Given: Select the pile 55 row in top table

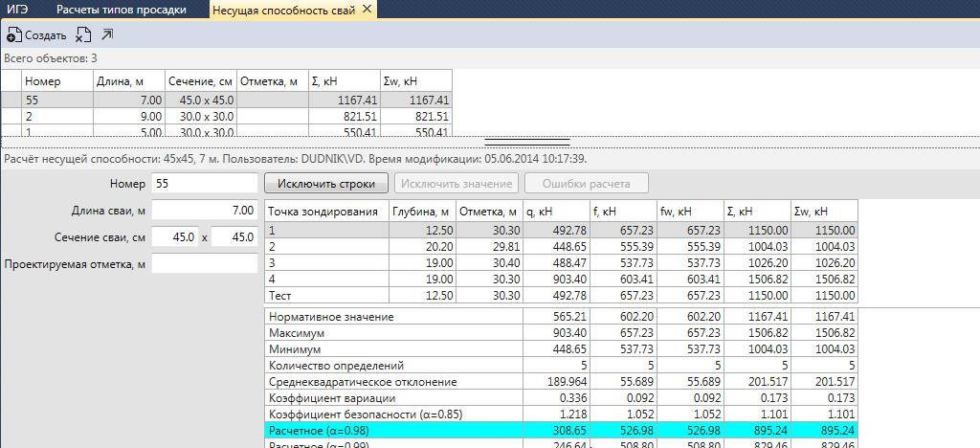Looking at the screenshot, I should coord(226,99).
